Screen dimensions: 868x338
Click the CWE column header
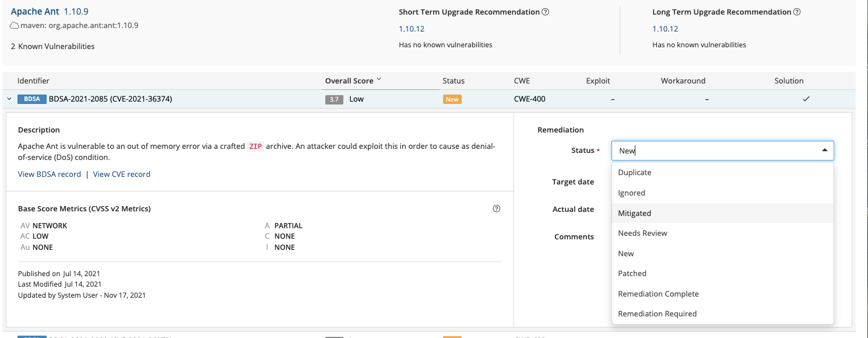click(x=522, y=81)
